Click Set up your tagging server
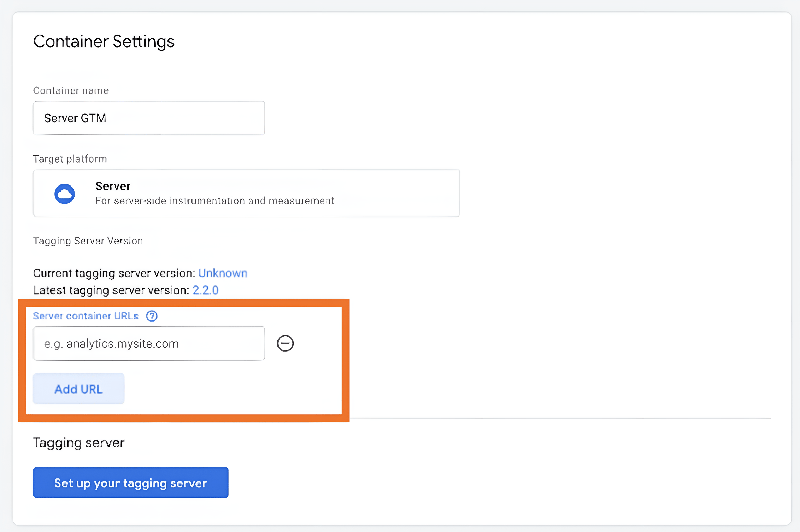Viewport: 800px width, 532px height. 131,482
